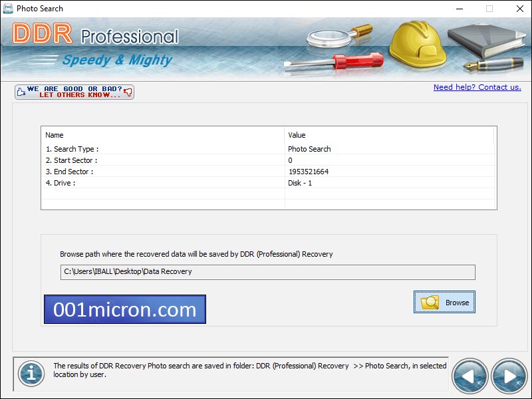Click the thumbs-up icon in feedback banner
The height and width of the screenshot is (399, 532).
pos(21,92)
